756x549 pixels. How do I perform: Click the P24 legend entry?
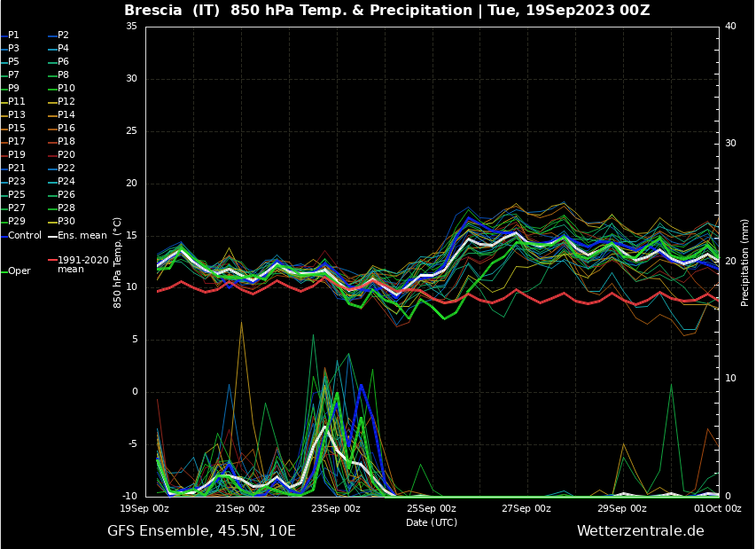tap(62, 182)
